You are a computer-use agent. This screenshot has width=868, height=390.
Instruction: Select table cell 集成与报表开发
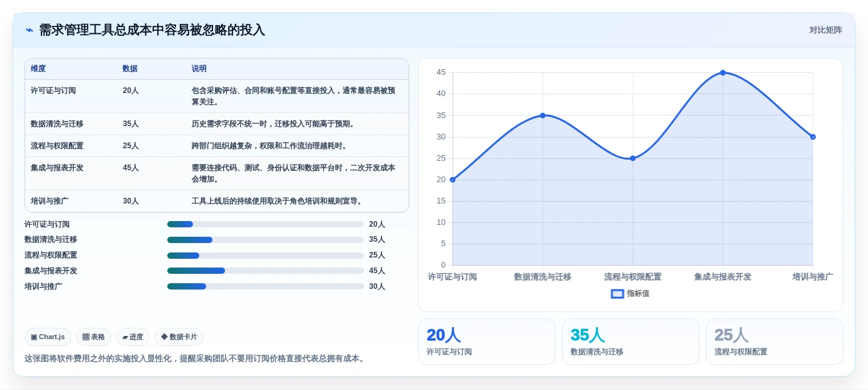coord(57,168)
